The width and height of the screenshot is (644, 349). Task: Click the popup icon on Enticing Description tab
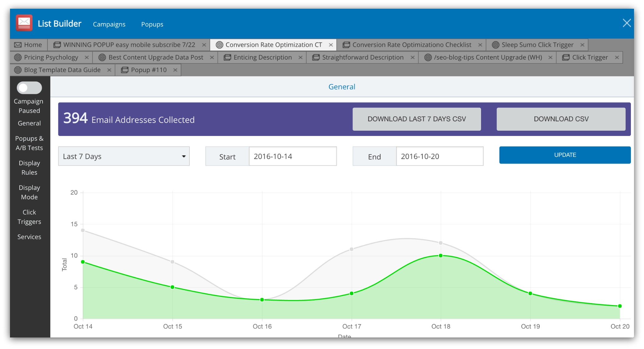[227, 57]
